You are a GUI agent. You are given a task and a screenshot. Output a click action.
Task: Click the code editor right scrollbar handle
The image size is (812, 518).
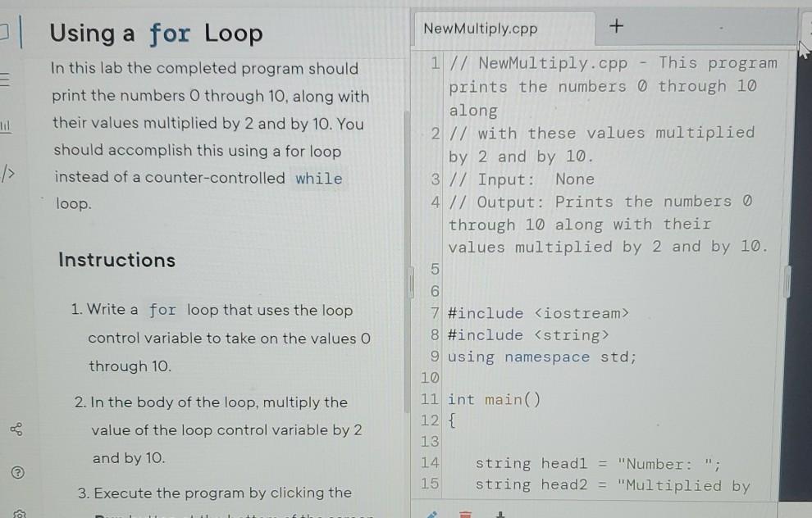787,283
